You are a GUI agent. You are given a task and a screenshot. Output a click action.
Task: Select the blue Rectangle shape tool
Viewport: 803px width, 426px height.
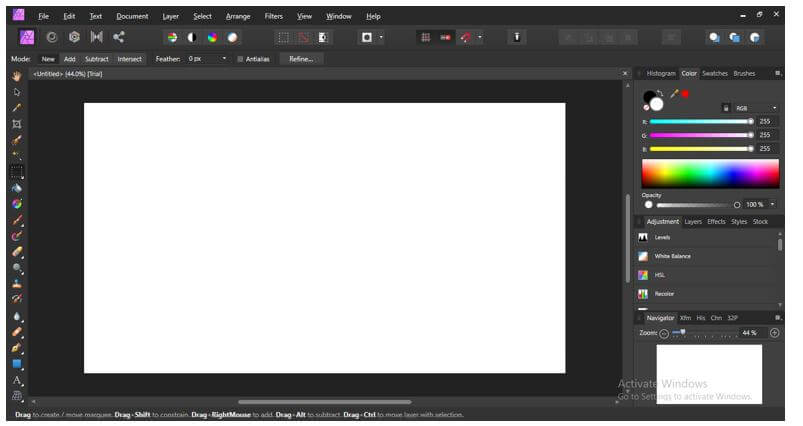click(17, 364)
